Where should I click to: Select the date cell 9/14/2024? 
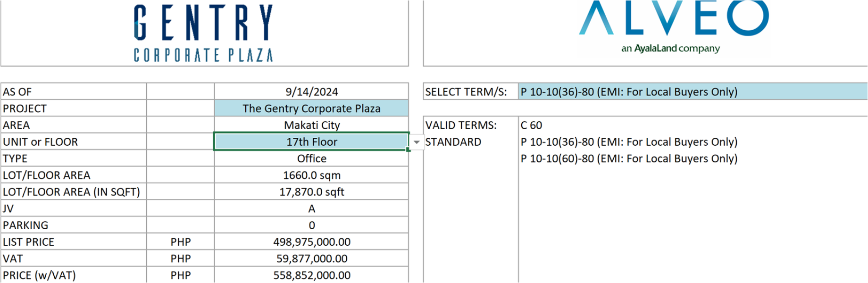[311, 92]
